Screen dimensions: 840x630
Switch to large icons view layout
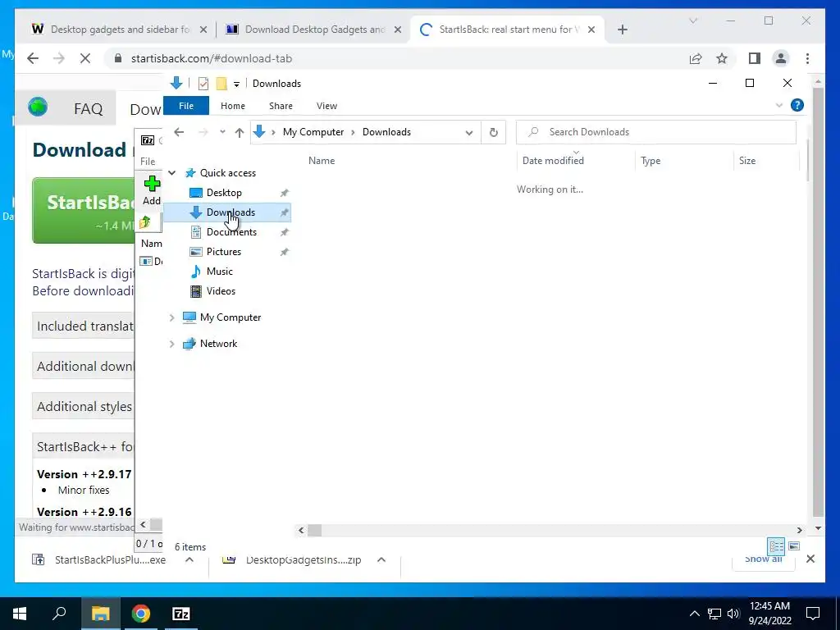794,546
